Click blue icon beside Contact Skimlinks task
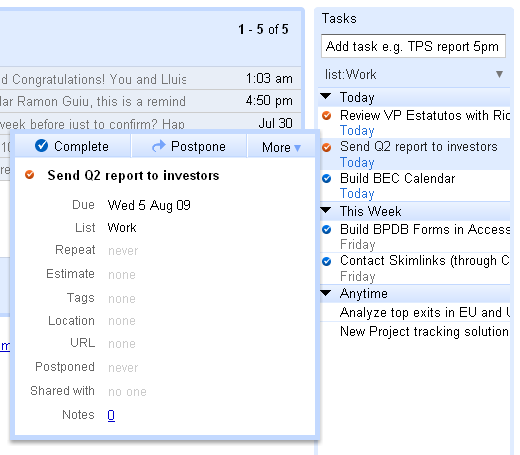 (x=327, y=261)
